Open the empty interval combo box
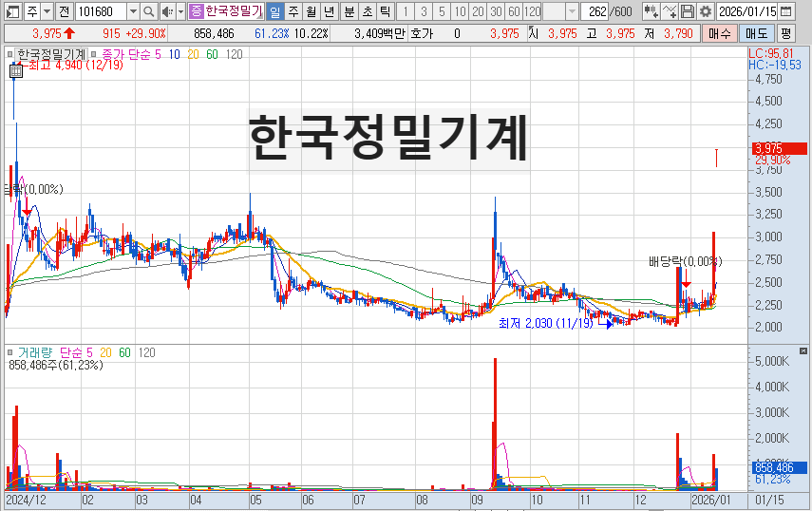 pyautogui.click(x=560, y=10)
